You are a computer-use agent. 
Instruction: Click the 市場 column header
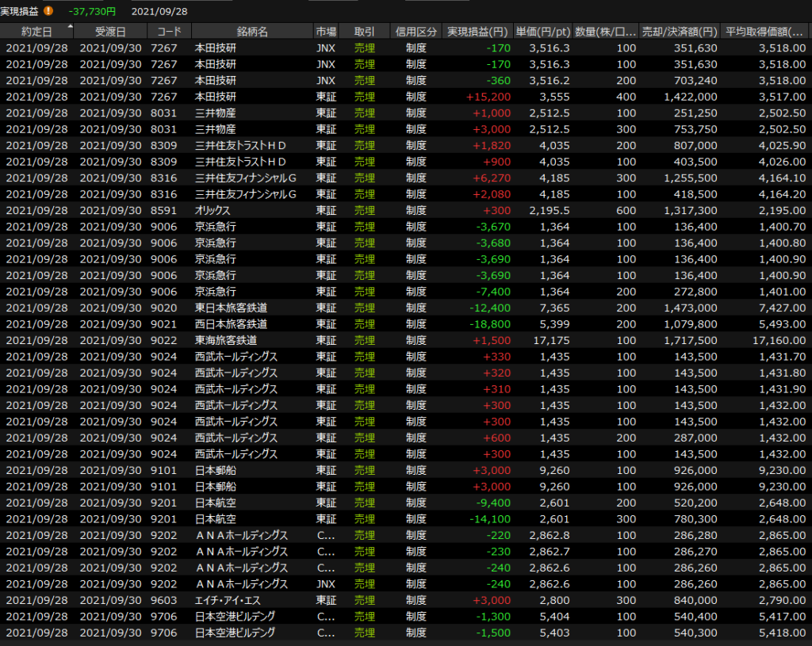[326, 32]
